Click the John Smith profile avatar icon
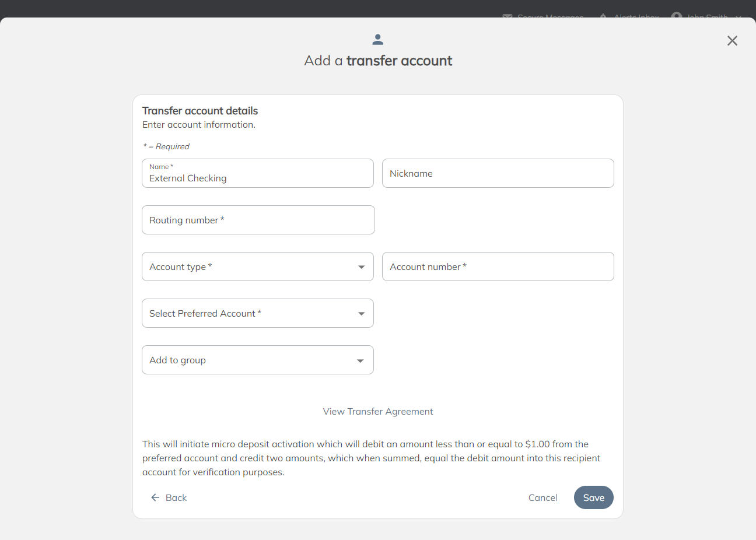This screenshot has width=756, height=540. coord(677,16)
